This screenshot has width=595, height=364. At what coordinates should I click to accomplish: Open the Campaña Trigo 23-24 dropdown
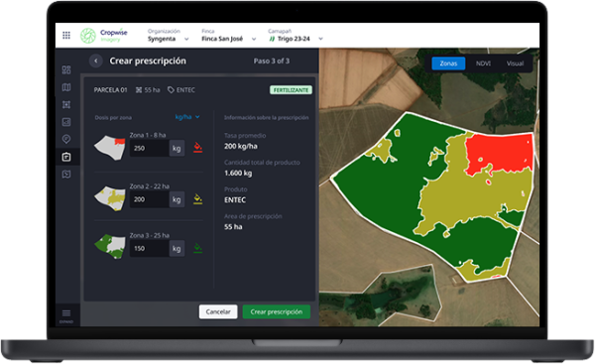pos(296,36)
